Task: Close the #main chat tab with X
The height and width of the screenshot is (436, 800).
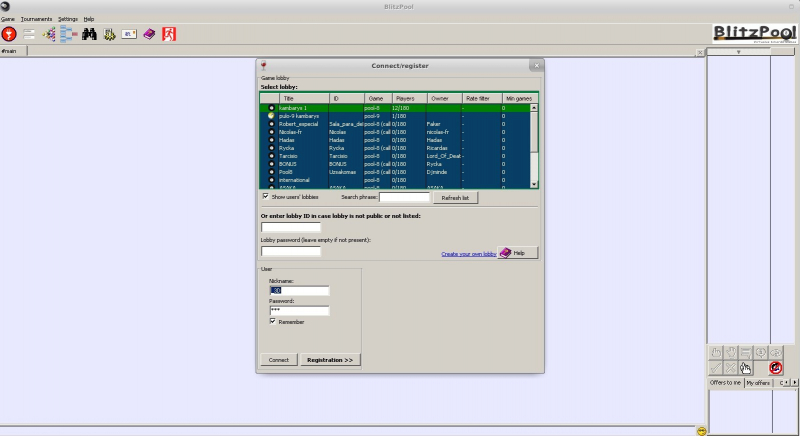Action: [700, 53]
